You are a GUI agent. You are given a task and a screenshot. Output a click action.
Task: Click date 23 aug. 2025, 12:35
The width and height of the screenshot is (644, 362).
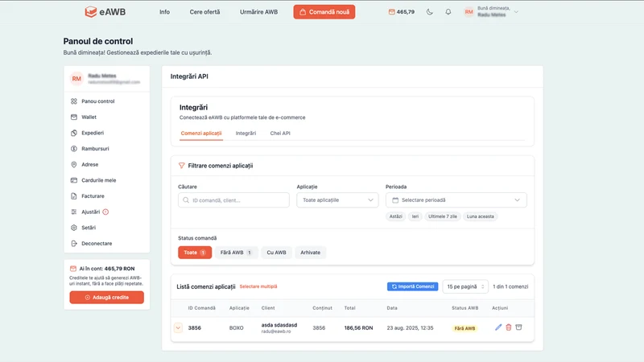point(410,328)
